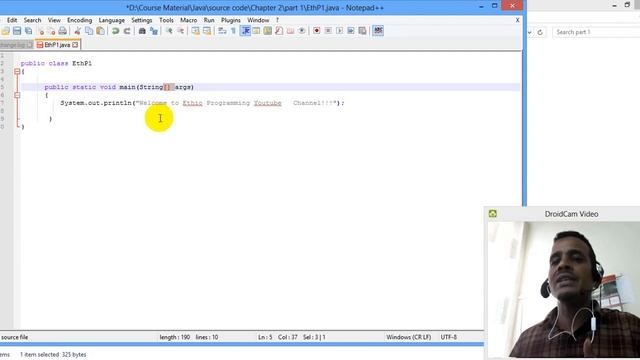Viewport: 640px width, 360px height.
Task: Close current document using toolbar icon
Action: coord(40,31)
